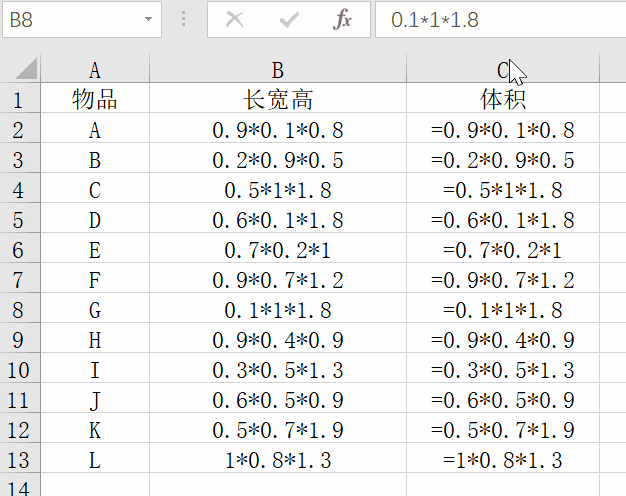Open the Name Box dropdown arrow
The height and width of the screenshot is (496, 626).
[149, 19]
